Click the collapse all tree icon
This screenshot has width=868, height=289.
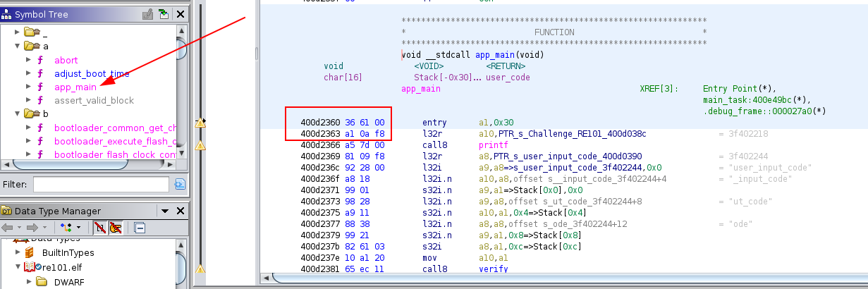point(139,227)
